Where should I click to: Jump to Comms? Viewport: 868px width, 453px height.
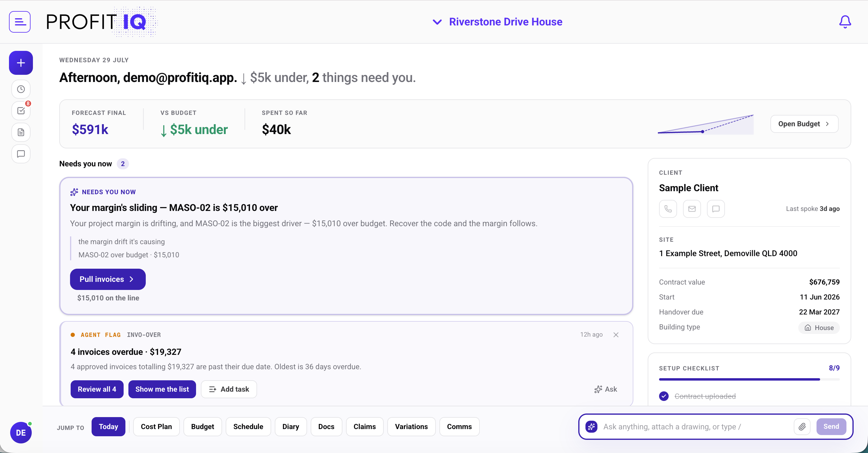tap(459, 427)
